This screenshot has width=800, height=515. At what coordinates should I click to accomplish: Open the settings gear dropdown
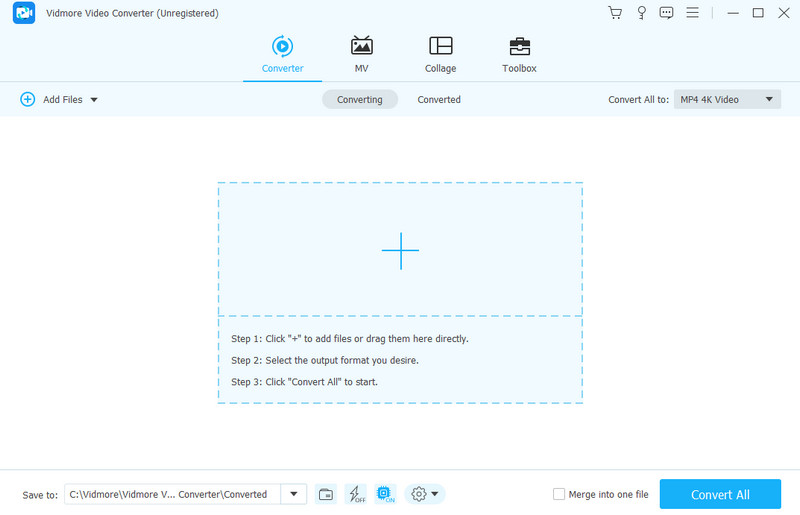[424, 494]
